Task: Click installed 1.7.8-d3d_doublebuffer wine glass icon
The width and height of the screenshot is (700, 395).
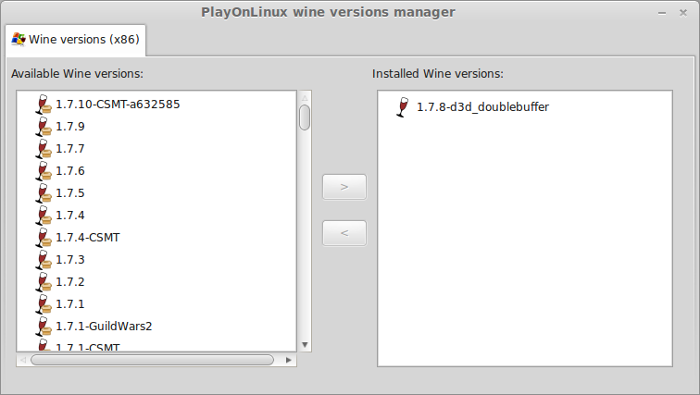Action: pyautogui.click(x=403, y=107)
